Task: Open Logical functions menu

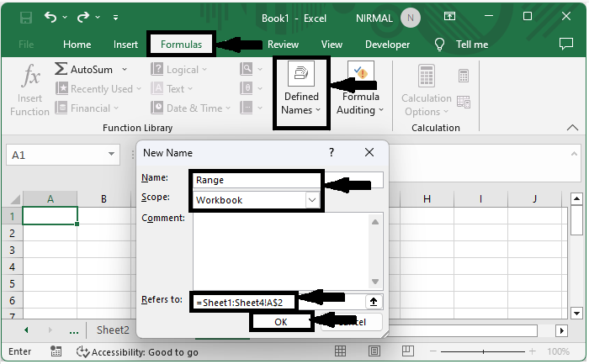Action: [178, 70]
